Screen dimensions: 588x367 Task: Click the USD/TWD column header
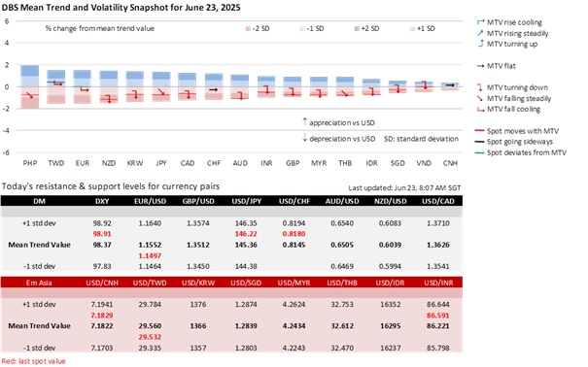150,283
